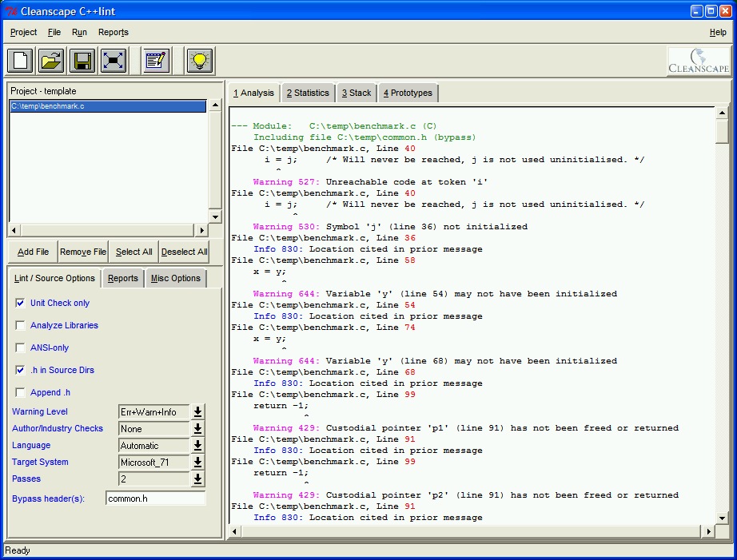Open the File menu
Screen dimensions: 737x560
[54, 33]
